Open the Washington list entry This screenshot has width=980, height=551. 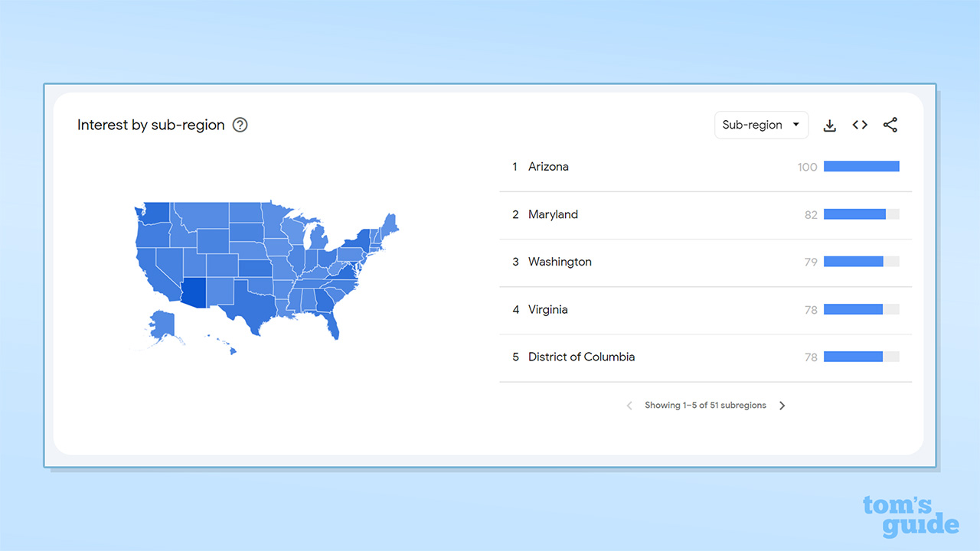coord(560,262)
